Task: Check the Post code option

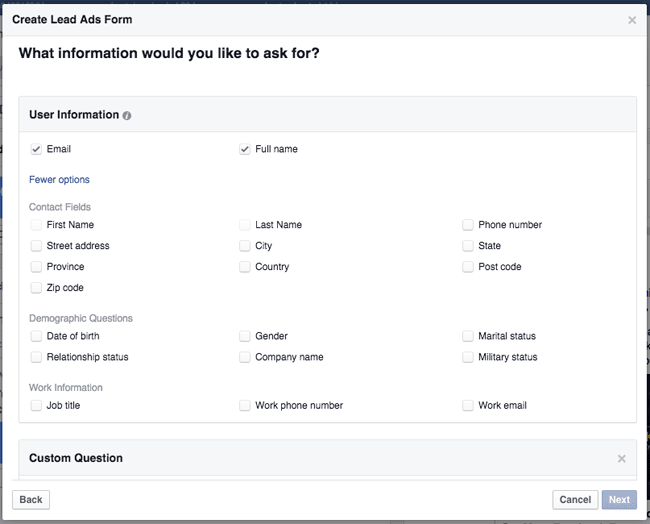Action: click(x=468, y=267)
